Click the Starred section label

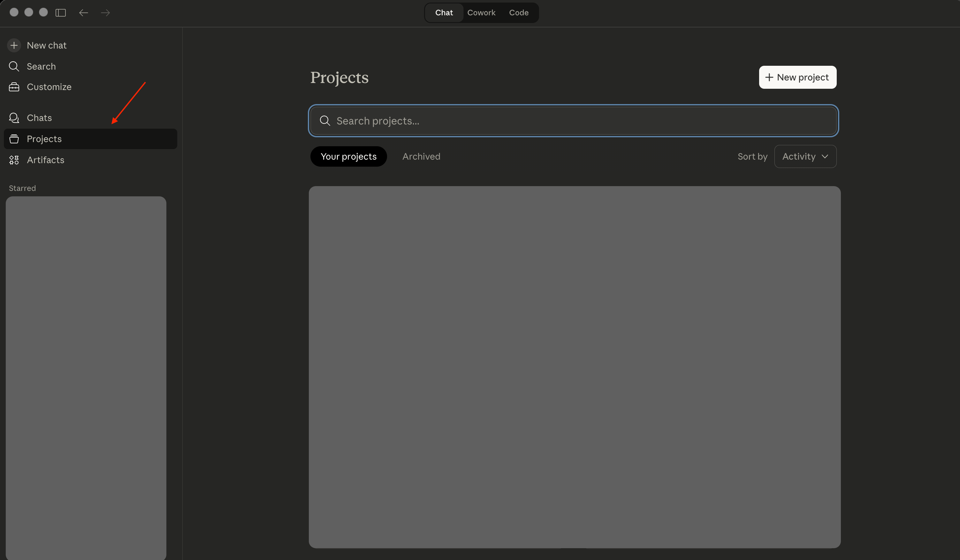[22, 188]
